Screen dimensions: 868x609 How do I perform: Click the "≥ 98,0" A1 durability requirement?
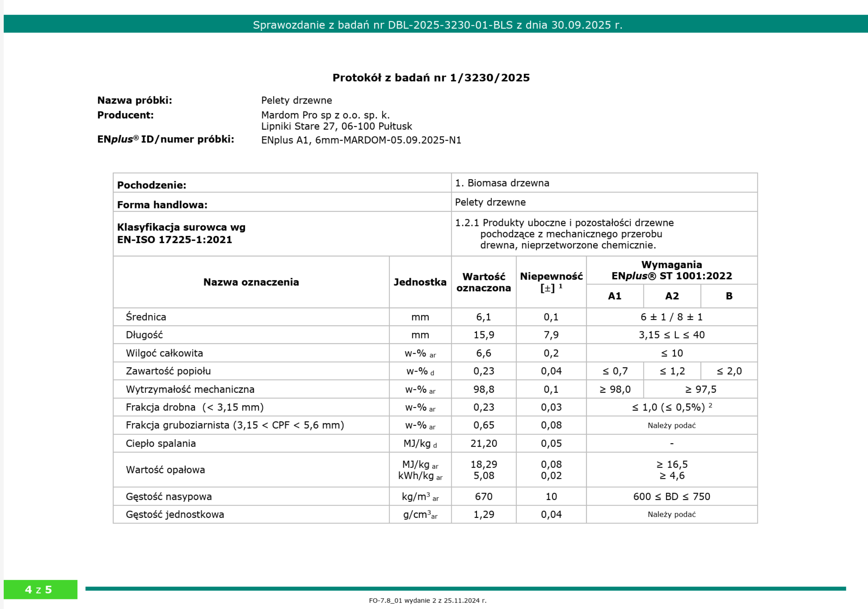click(615, 389)
